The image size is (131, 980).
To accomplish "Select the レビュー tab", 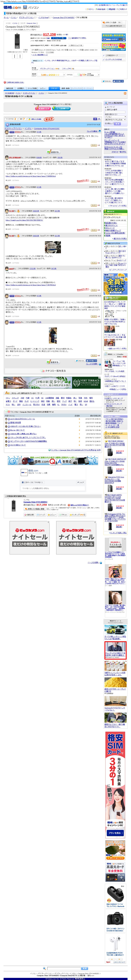I will (43, 88).
